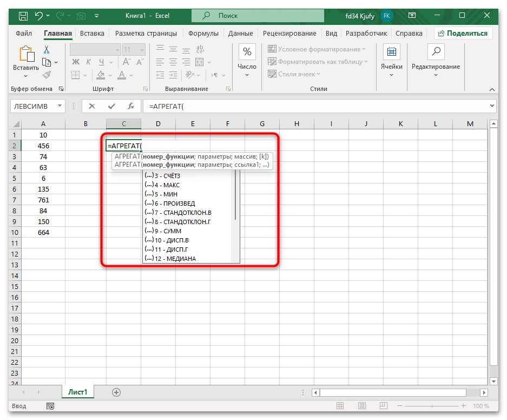Image resolution: width=507 pixels, height=420 pixels.
Task: Switch to the Рецензирование tab
Action: coord(289,34)
